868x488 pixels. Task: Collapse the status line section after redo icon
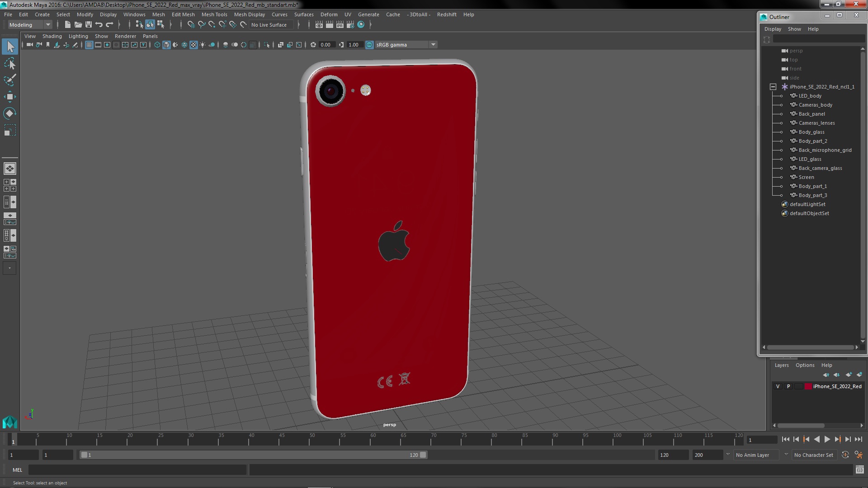coord(119,25)
